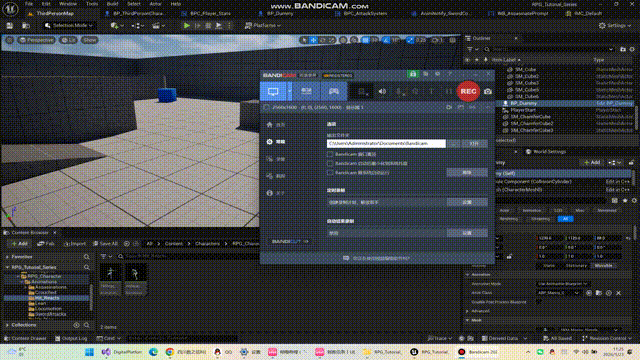Toggle the second Bandicam startup checkbox
The width and height of the screenshot is (640, 360).
pyautogui.click(x=330, y=163)
